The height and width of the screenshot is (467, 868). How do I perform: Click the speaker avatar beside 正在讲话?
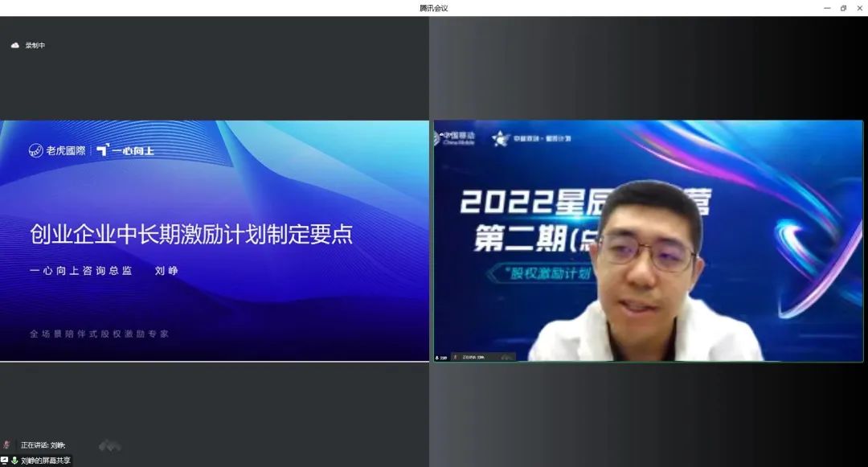[7, 444]
